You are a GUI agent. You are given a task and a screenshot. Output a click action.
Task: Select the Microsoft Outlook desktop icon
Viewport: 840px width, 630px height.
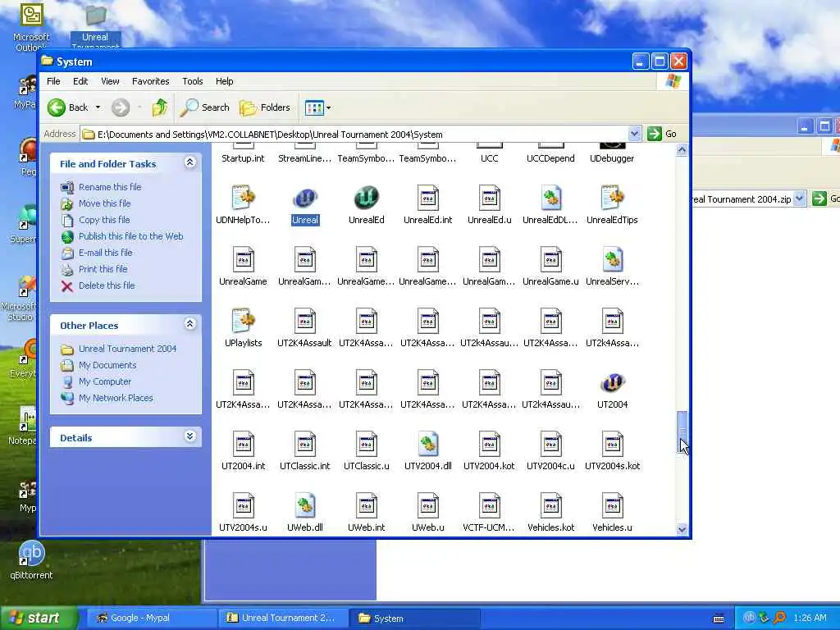click(x=32, y=27)
